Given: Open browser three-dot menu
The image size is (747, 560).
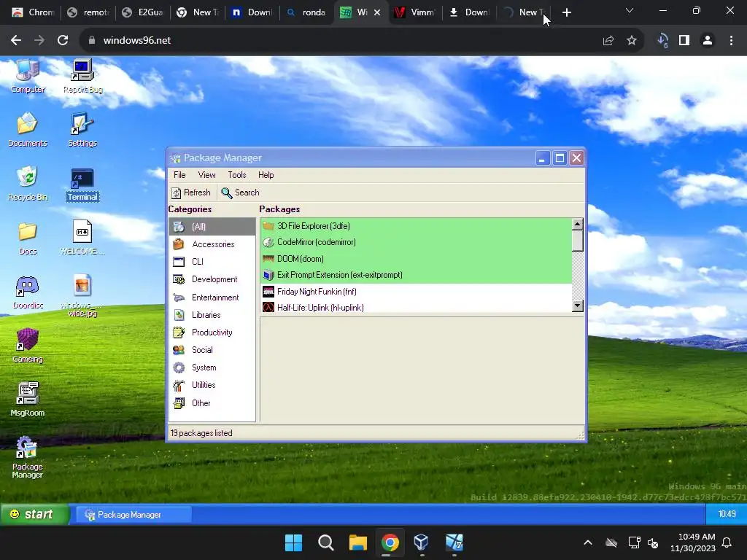Looking at the screenshot, I should (x=731, y=41).
